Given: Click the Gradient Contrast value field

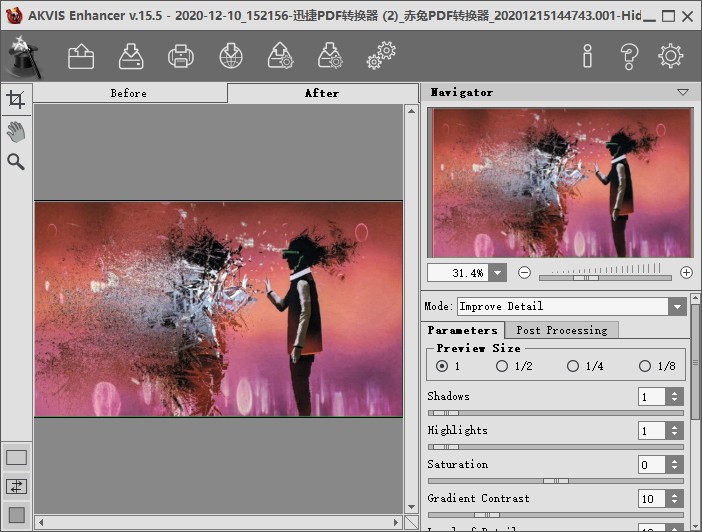Looking at the screenshot, I should pos(652,498).
